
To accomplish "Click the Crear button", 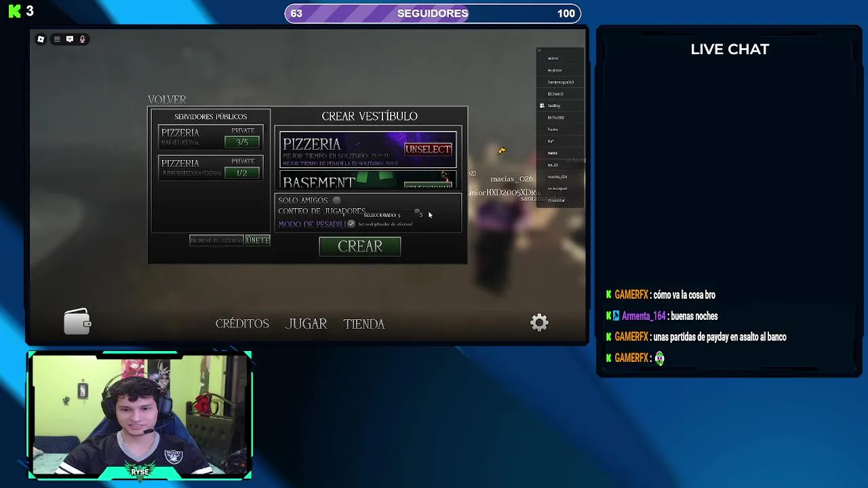I will [x=360, y=246].
